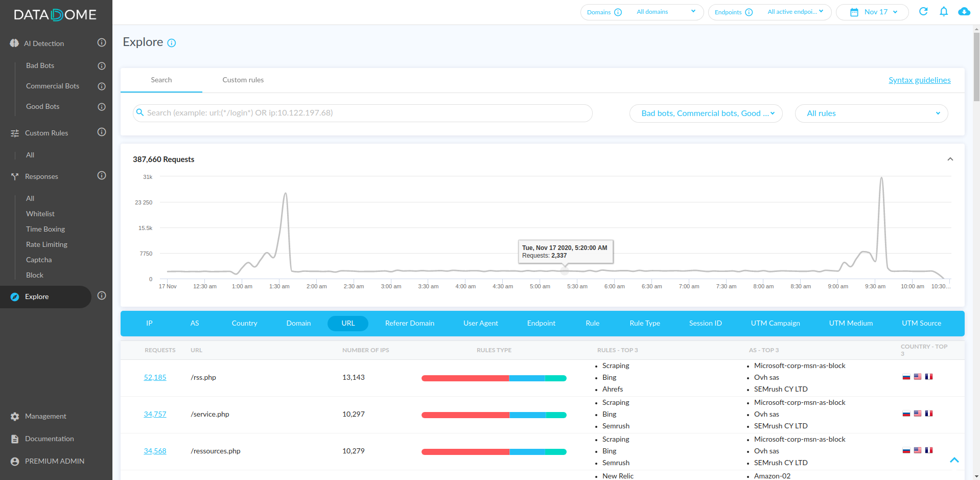Select the Referer Domain tab
Viewport: 980px width, 480px height.
410,324
